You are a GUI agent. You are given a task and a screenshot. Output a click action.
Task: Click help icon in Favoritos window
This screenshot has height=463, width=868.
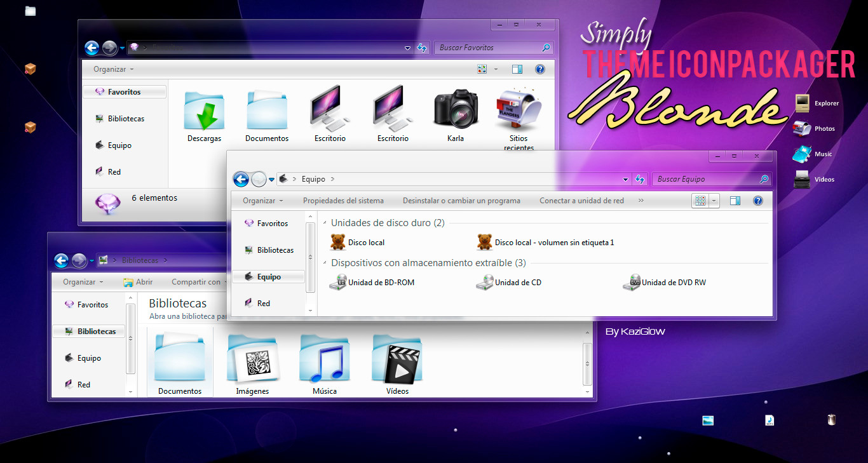539,69
